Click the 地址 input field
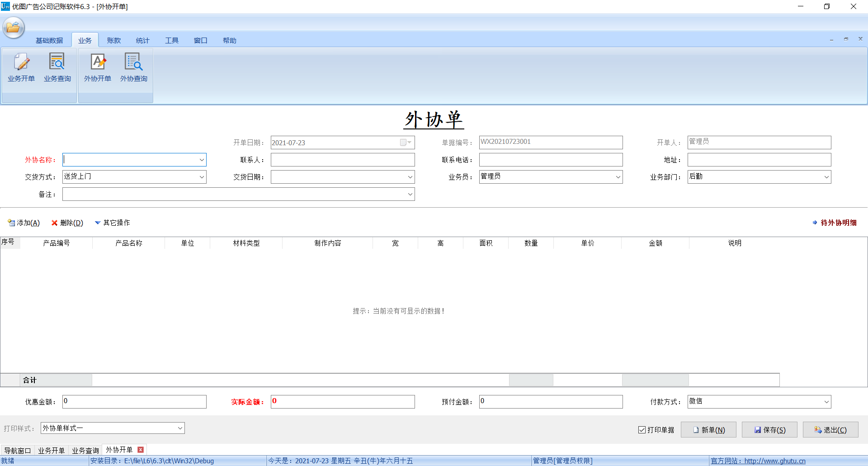Viewport: 868px width, 466px height. pyautogui.click(x=759, y=160)
